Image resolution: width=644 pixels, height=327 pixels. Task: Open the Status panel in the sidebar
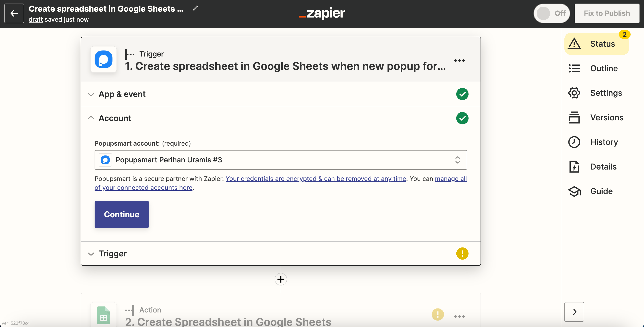point(597,44)
